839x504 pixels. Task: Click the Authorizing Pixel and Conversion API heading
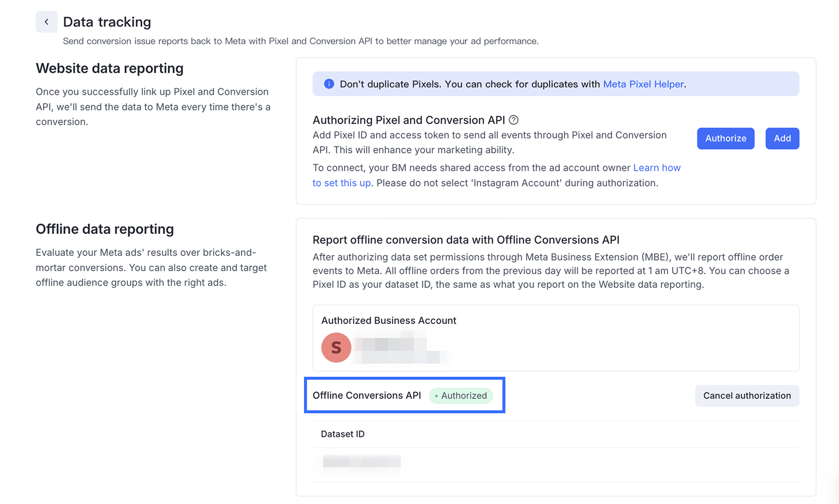[409, 120]
